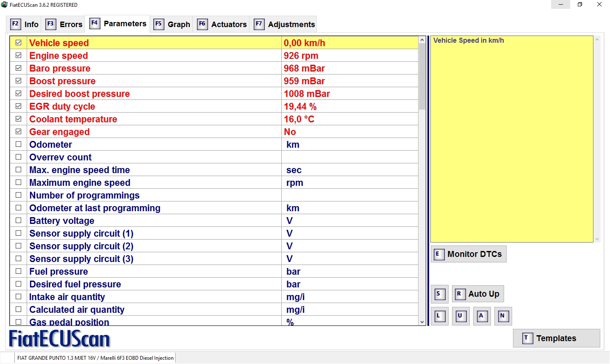Open the Graph tab
610x364 pixels.
172,24
